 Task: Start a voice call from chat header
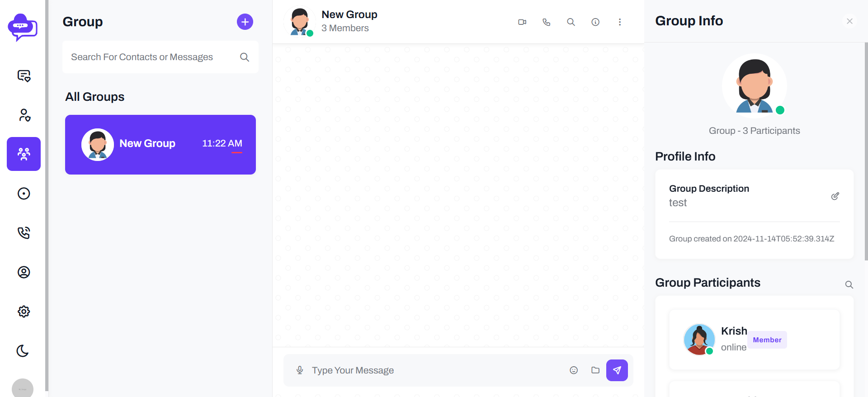[x=547, y=22]
